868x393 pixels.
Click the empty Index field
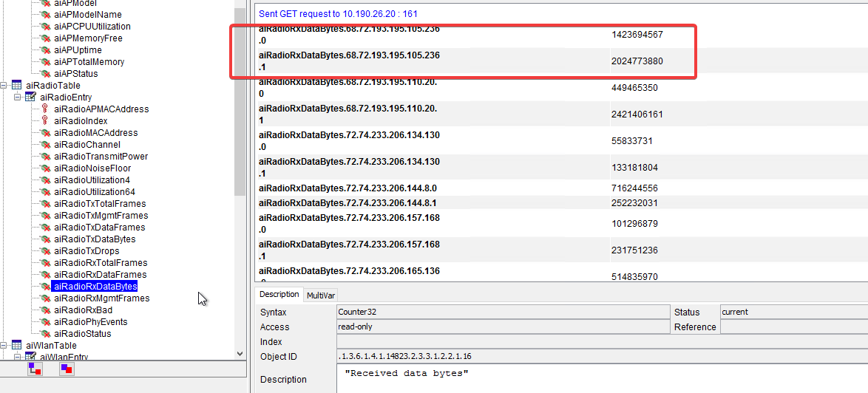603,342
